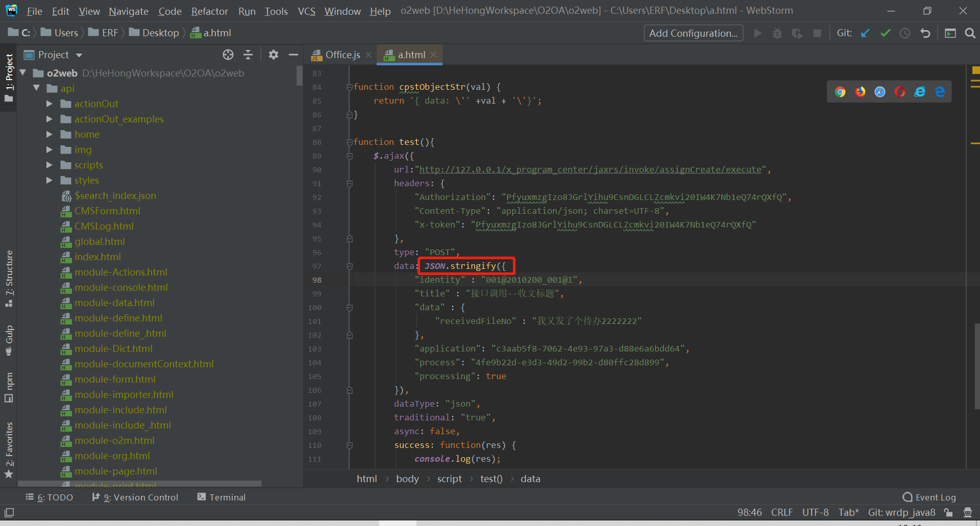Open in Opera browser icon

click(x=900, y=92)
